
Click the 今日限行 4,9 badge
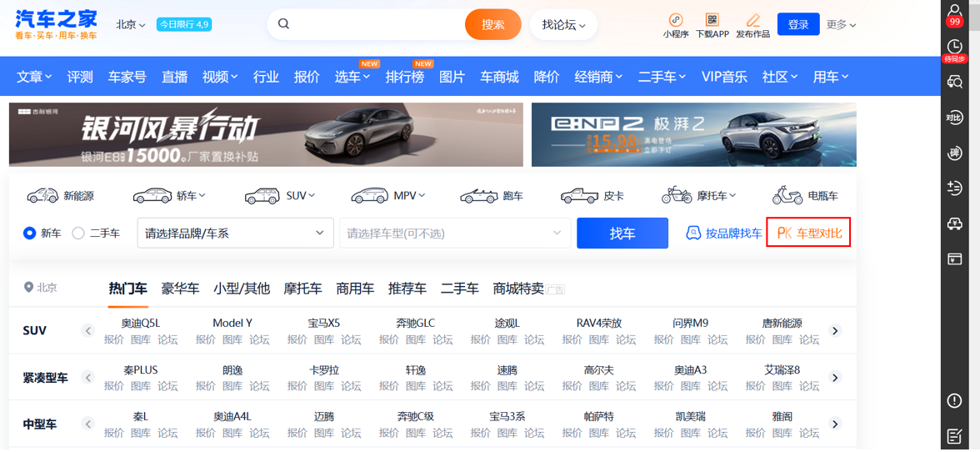[184, 24]
